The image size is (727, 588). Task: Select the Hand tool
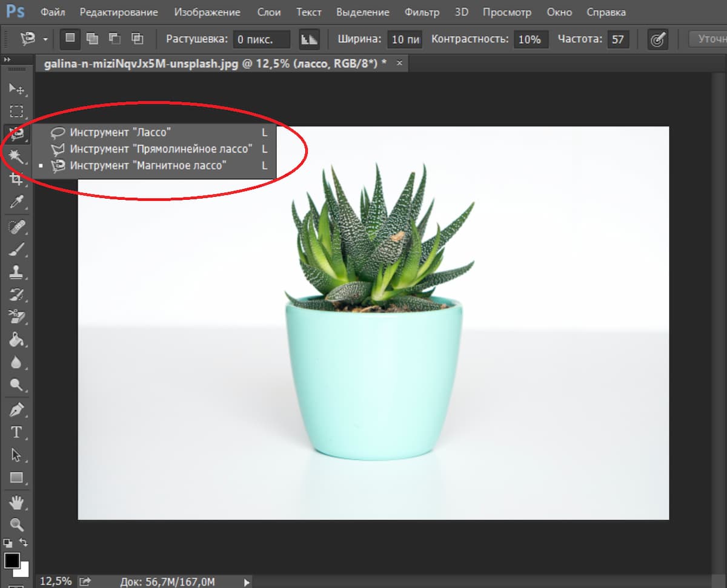16,502
